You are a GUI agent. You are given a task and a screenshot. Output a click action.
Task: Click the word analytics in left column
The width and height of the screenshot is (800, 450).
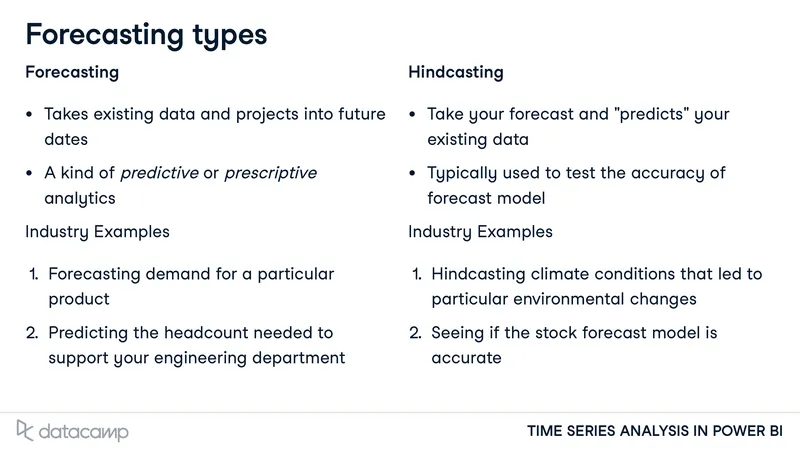tap(80, 198)
